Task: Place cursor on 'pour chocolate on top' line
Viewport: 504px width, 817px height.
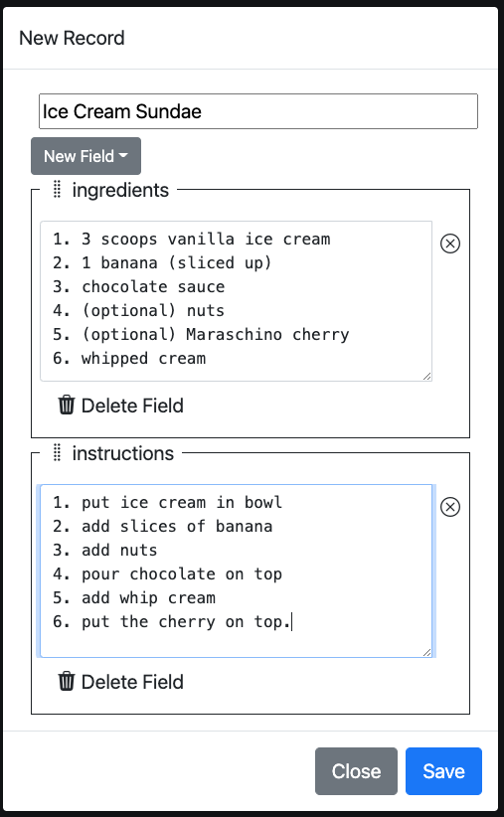Action: pyautogui.click(x=167, y=573)
